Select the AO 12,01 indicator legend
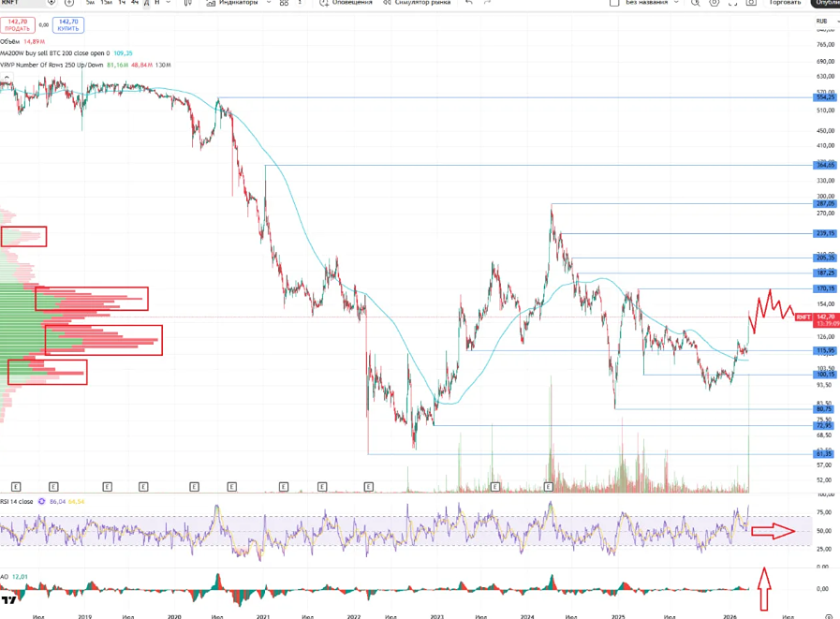The width and height of the screenshot is (840, 619). pos(14,577)
